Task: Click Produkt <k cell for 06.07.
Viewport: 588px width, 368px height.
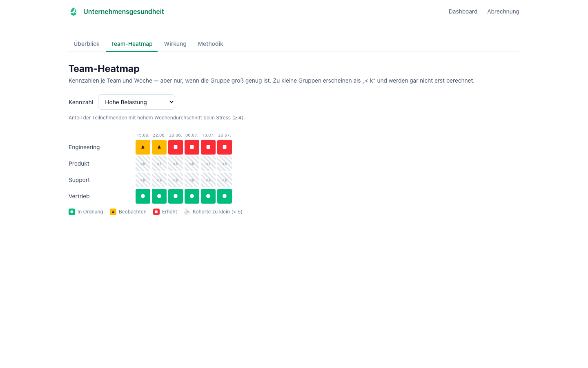Action: click(192, 164)
